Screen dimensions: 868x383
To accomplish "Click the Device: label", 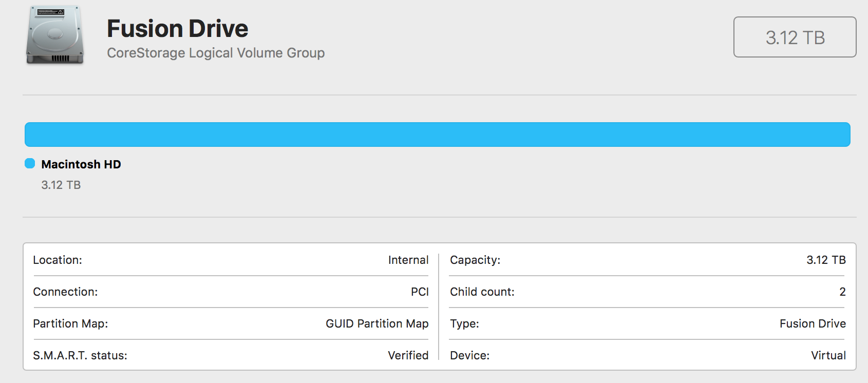I will pyautogui.click(x=469, y=355).
